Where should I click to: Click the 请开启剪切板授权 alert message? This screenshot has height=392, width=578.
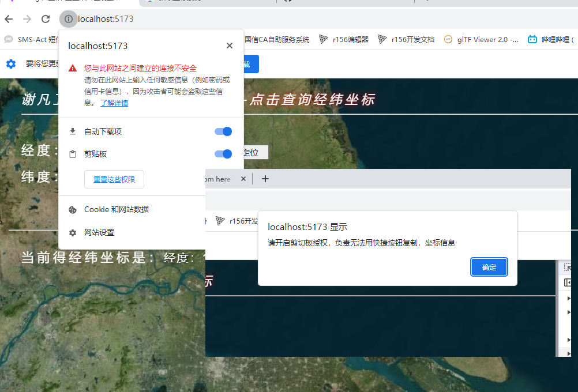[x=361, y=243]
